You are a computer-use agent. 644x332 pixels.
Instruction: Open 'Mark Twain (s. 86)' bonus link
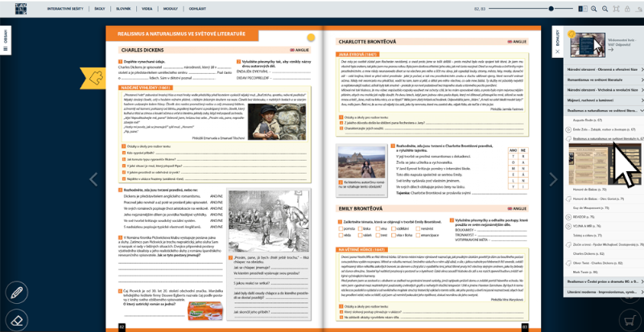pyautogui.click(x=585, y=272)
